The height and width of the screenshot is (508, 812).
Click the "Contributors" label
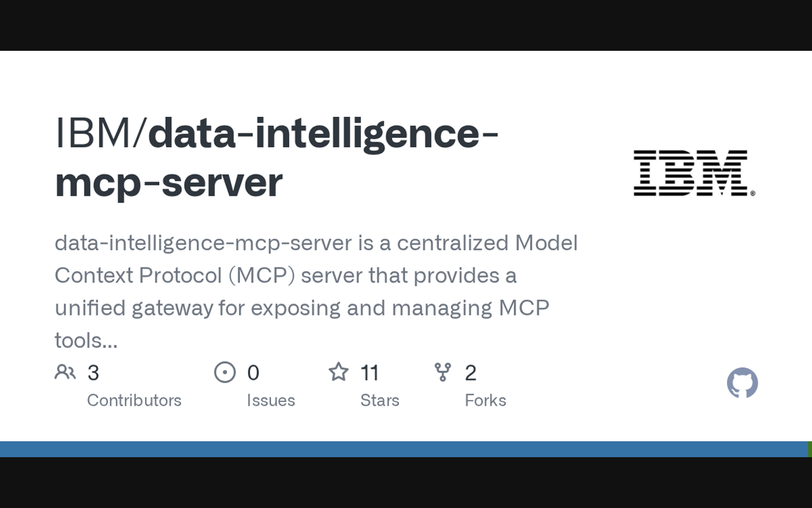coord(134,400)
